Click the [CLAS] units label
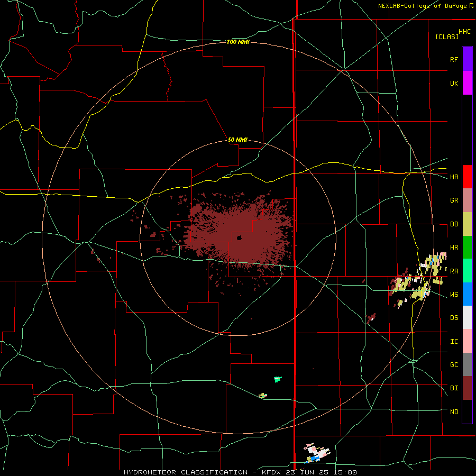Image resolution: width=476 pixels, height=476 pixels. tap(447, 36)
